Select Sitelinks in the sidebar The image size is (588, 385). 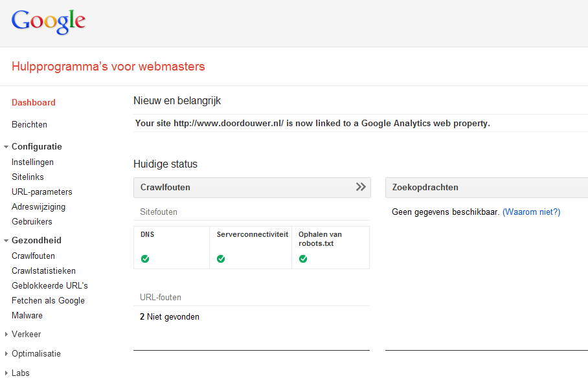coord(28,177)
